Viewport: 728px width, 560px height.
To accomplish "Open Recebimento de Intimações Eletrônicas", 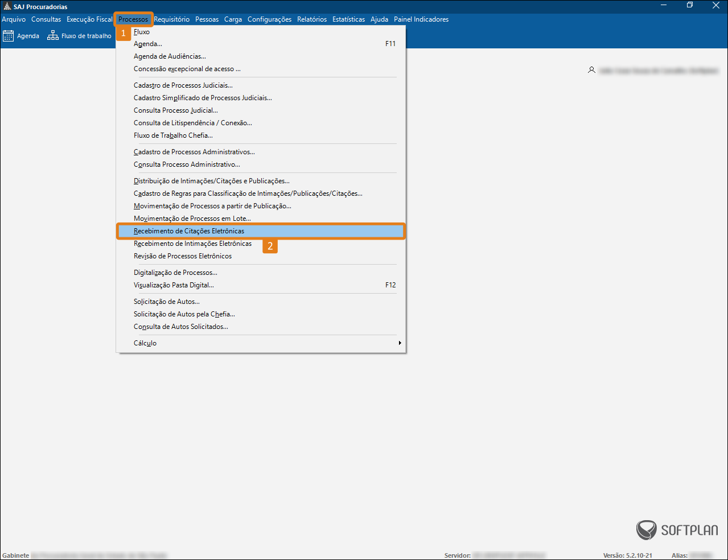I will click(192, 244).
